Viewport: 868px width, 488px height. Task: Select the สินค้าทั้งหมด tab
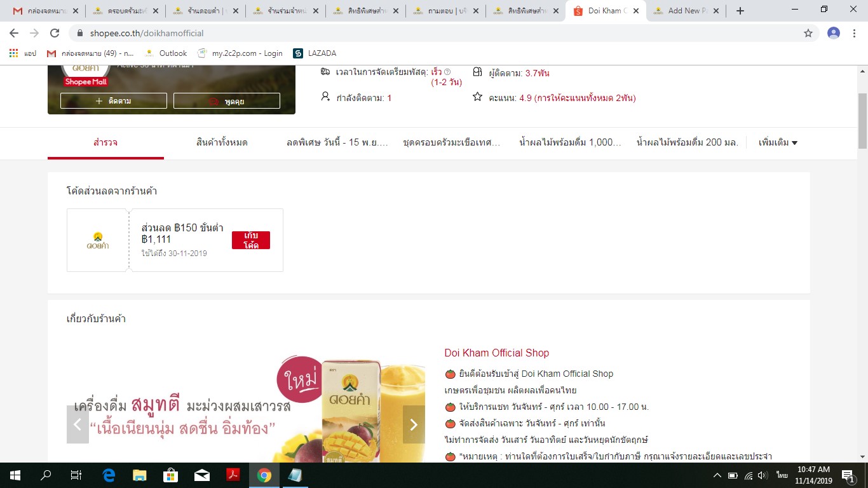222,142
